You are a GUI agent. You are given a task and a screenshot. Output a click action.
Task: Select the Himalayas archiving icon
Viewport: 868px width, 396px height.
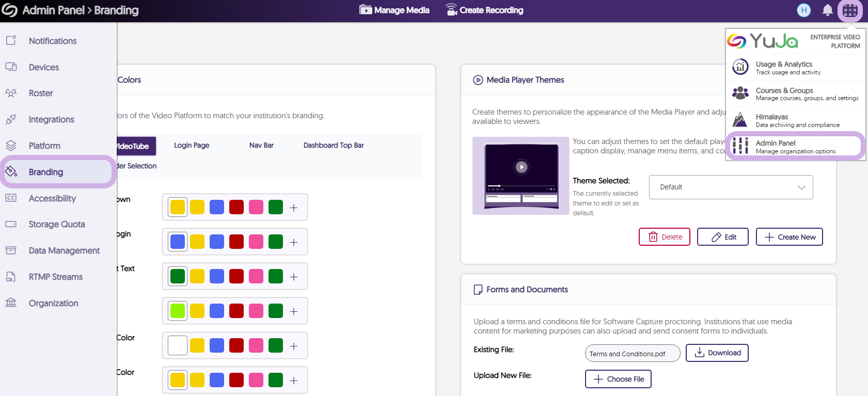(740, 120)
